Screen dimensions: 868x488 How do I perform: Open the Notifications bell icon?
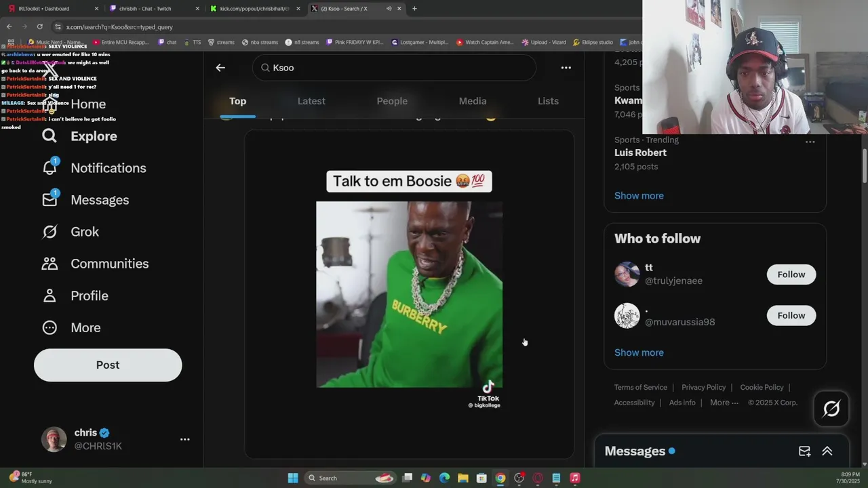[50, 168]
